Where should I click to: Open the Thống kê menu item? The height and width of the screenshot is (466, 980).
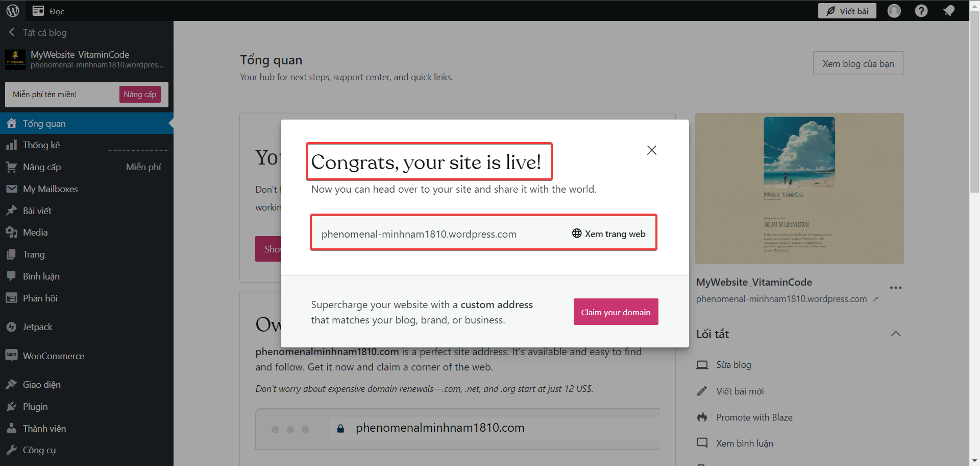pos(41,145)
